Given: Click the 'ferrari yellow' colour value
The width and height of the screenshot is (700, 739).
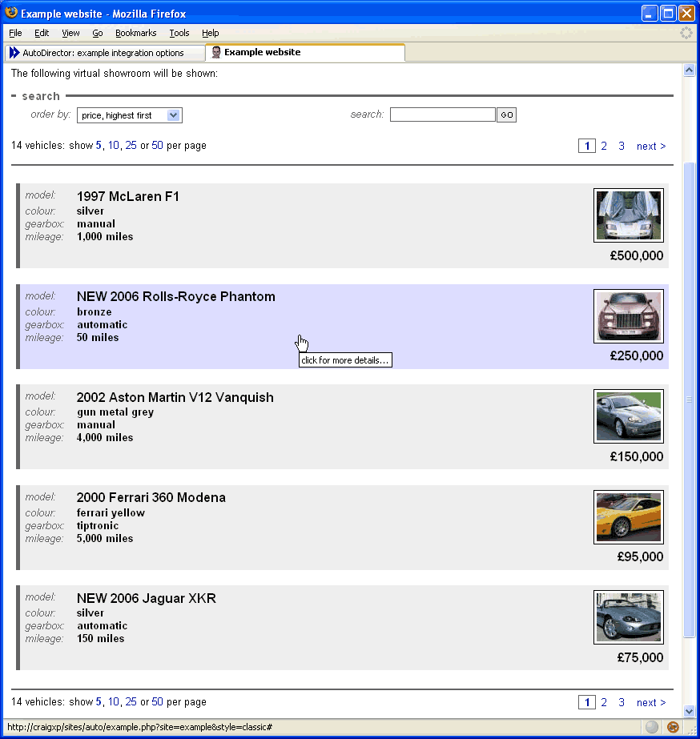Looking at the screenshot, I should tap(111, 512).
